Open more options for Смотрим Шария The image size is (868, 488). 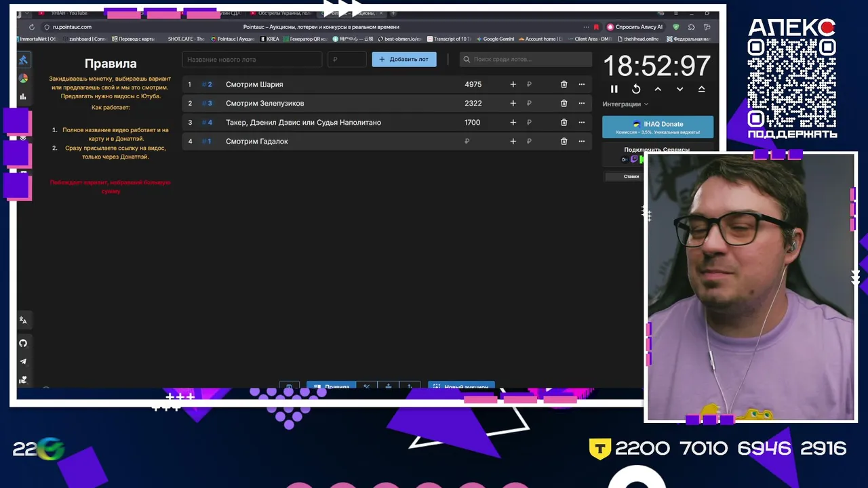[x=581, y=85]
